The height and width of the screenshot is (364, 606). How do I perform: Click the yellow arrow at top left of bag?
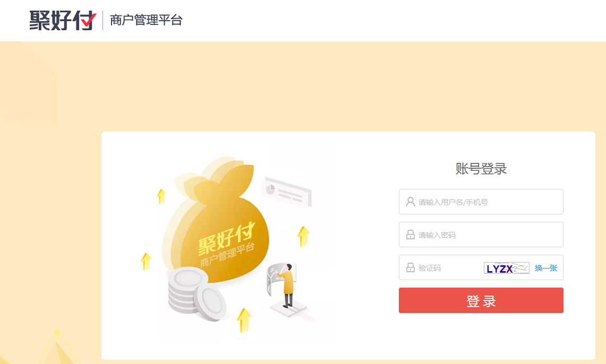pos(161,196)
